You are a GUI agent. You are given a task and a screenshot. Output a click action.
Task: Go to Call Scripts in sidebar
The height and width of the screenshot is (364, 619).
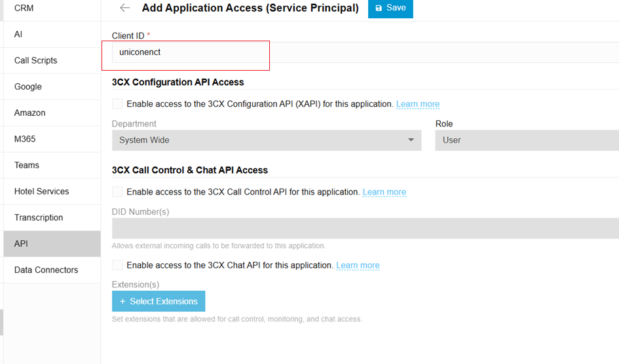tap(36, 60)
